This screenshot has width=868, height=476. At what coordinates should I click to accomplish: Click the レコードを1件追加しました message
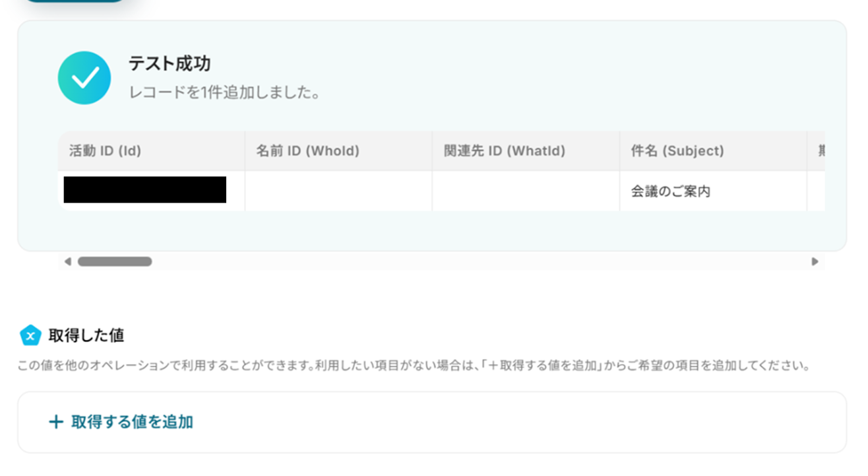[225, 92]
